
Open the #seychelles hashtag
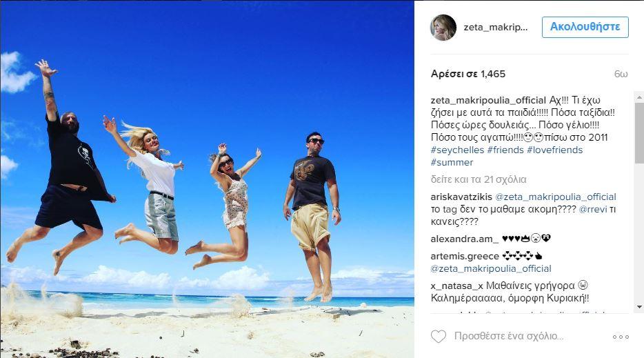point(458,150)
